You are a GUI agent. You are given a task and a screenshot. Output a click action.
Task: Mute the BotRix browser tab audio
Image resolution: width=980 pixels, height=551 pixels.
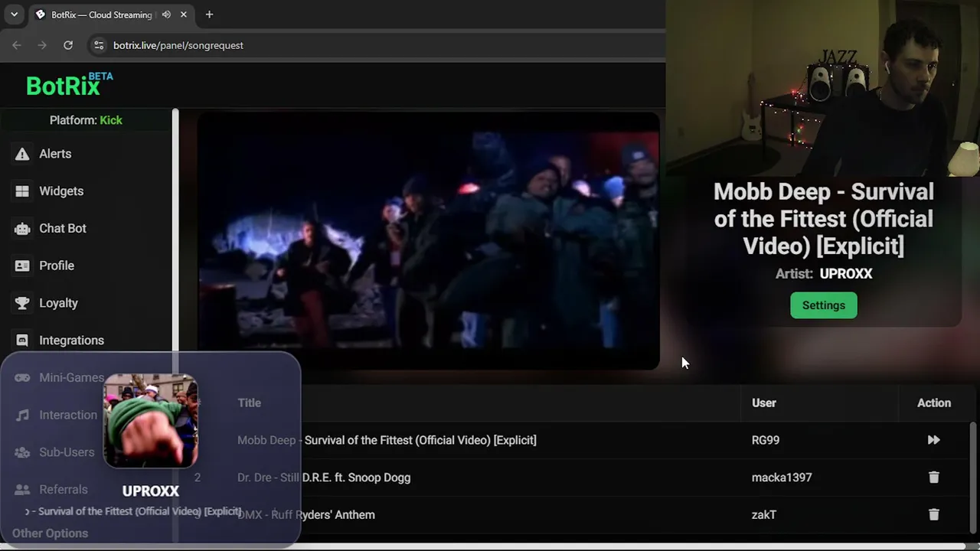166,15
